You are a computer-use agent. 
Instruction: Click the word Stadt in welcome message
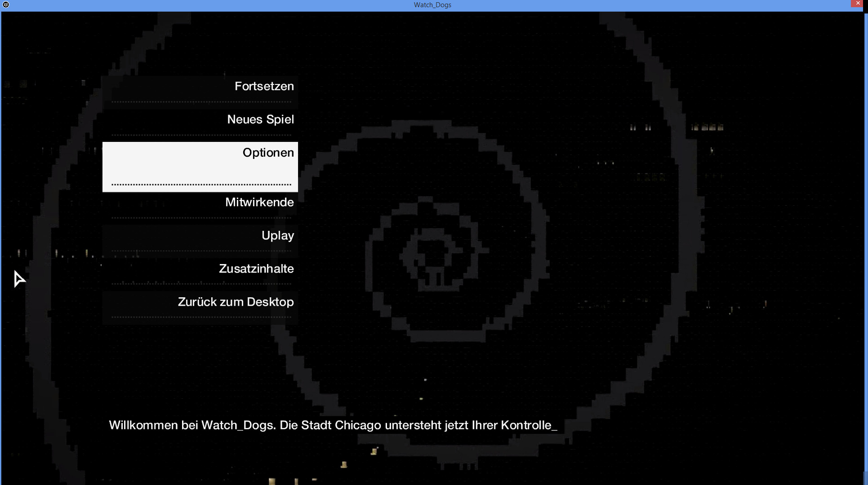pos(316,425)
